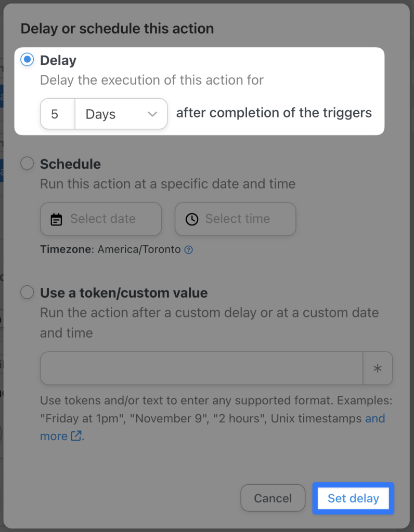This screenshot has height=532, width=414.
Task: Click the help icon beside America/Toronto
Action: pyautogui.click(x=188, y=249)
